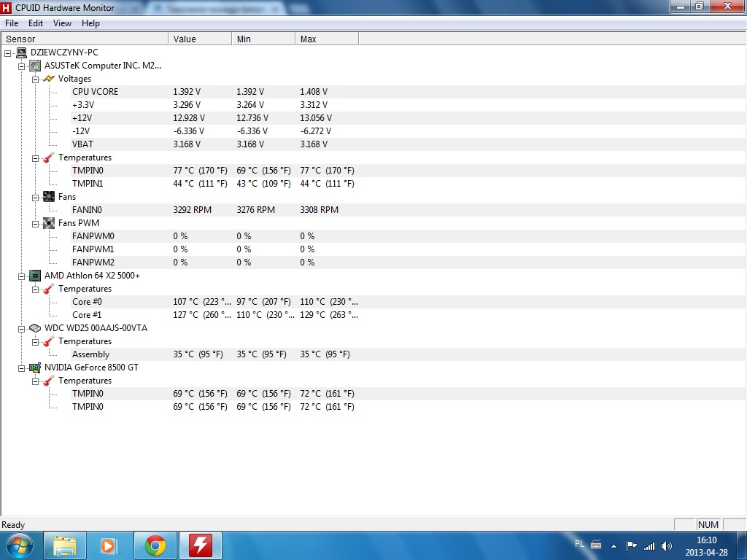Click the NUM status bar indicator
The image size is (747, 560).
[x=708, y=525]
